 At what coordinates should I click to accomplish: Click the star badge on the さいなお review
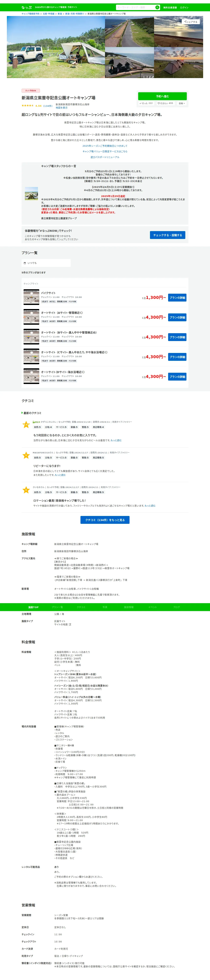point(26,490)
